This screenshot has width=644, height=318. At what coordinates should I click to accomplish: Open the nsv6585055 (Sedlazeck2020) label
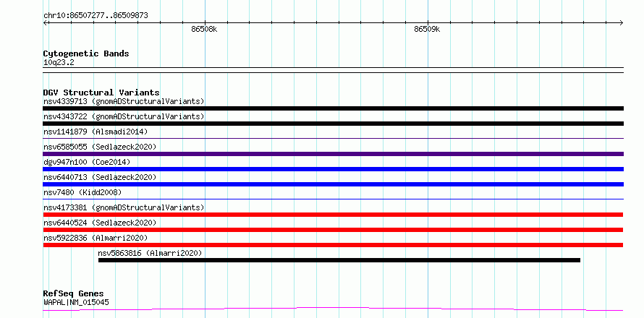(100, 147)
